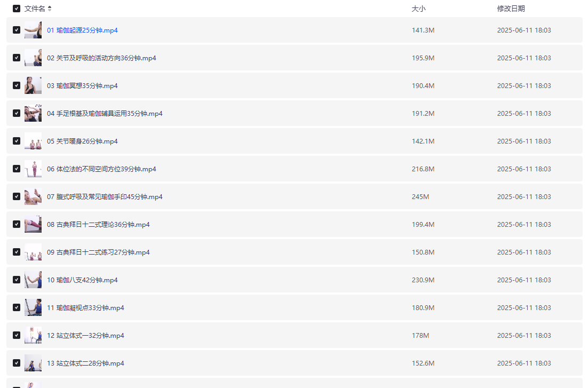Click thumbnail of 07 腹式呼吸及常见瑜伽手印45分钟.mp4
The image size is (588, 388).
coord(33,196)
